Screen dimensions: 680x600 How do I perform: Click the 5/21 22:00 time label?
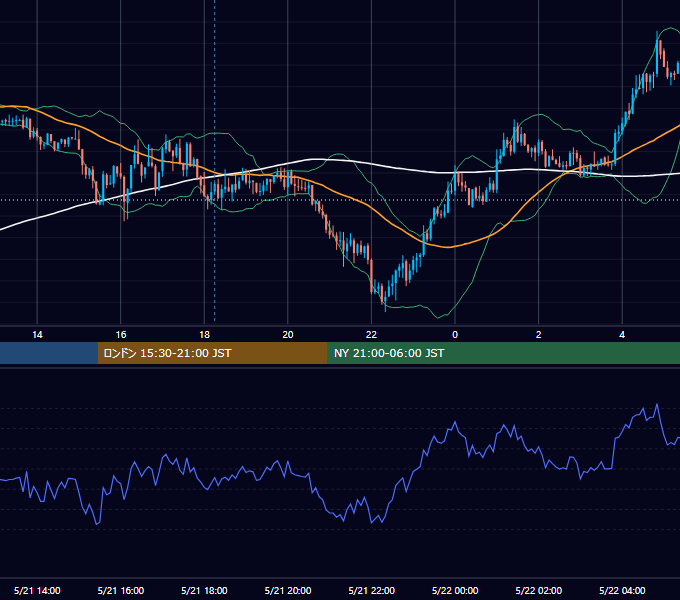tap(372, 590)
